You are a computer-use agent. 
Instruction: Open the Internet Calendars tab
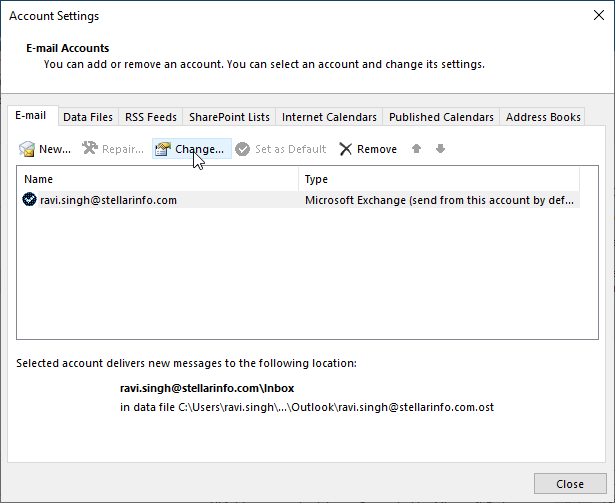pyautogui.click(x=329, y=117)
